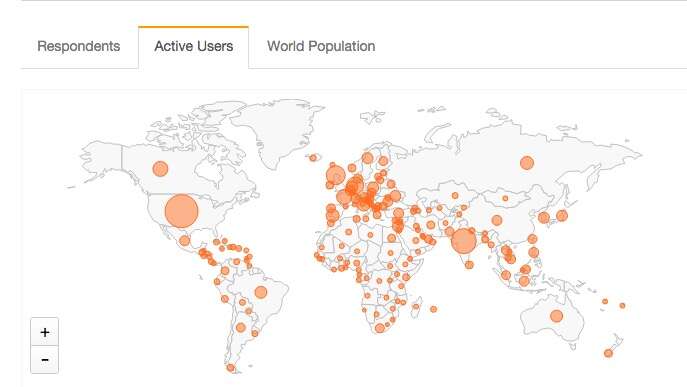
Task: Click the large United States bubble
Action: coord(181,211)
